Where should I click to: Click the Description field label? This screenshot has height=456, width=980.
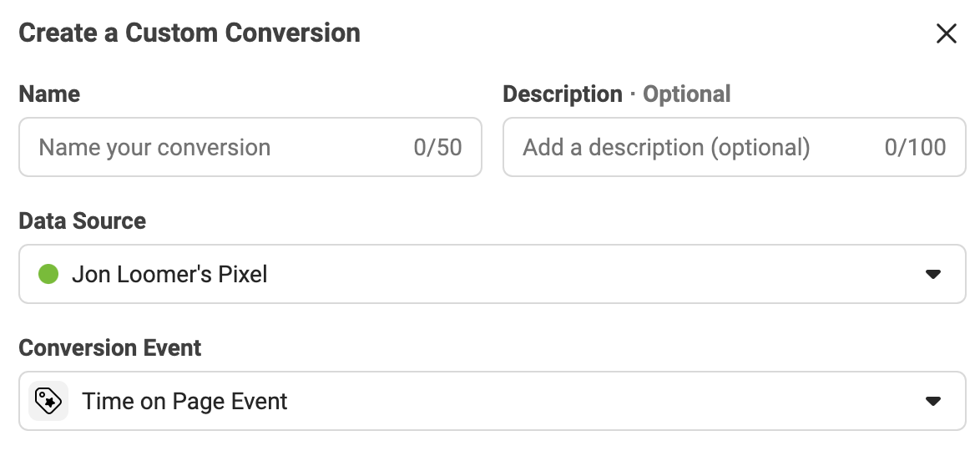coord(563,94)
